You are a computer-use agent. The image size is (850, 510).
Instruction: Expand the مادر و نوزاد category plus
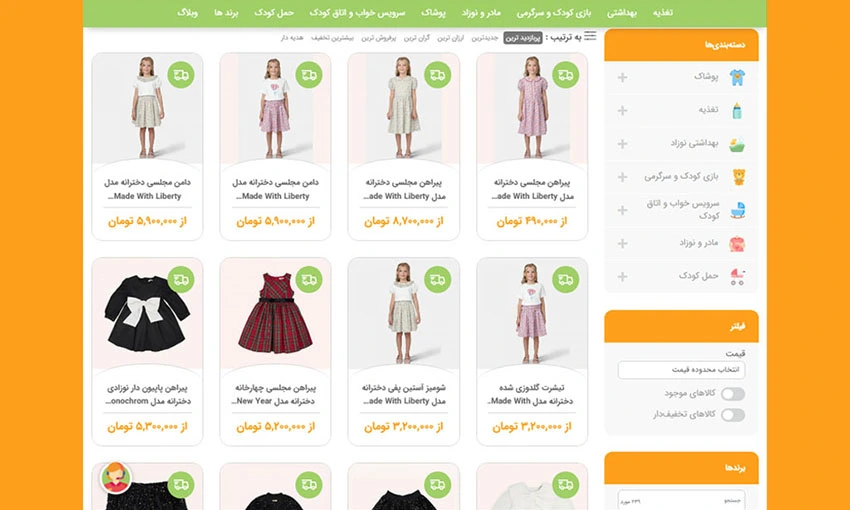(x=623, y=243)
